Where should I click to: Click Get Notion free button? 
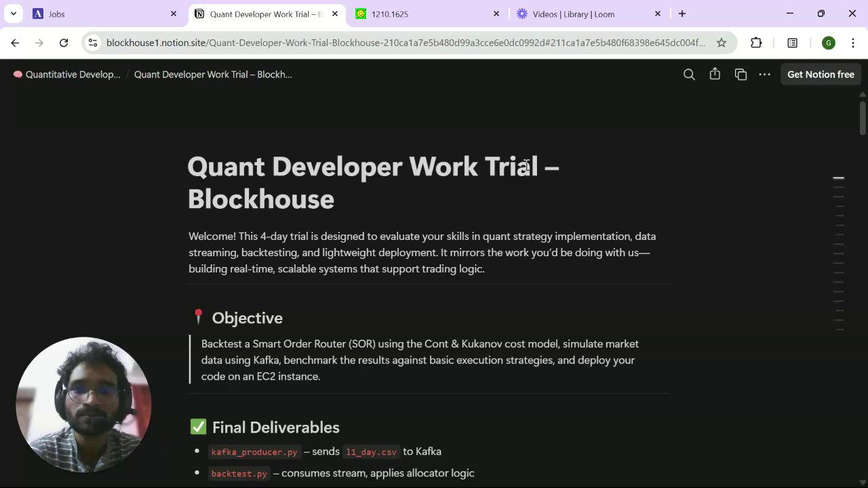(x=821, y=75)
